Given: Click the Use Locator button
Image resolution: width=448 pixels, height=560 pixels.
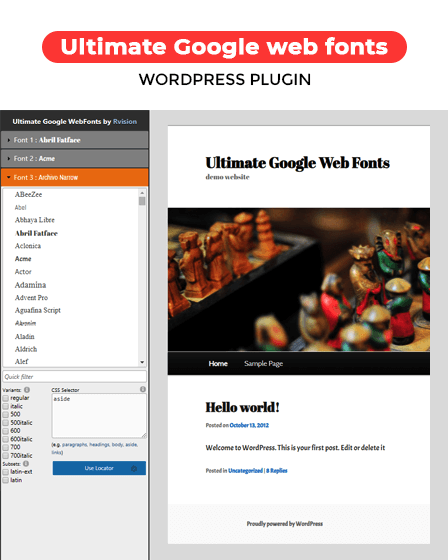Looking at the screenshot, I should tap(99, 468).
